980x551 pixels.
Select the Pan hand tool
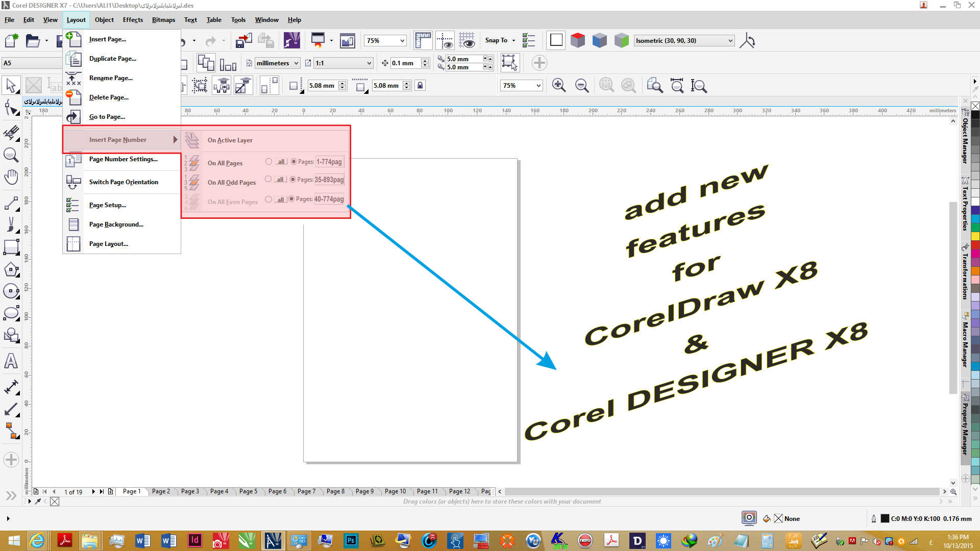click(x=11, y=177)
